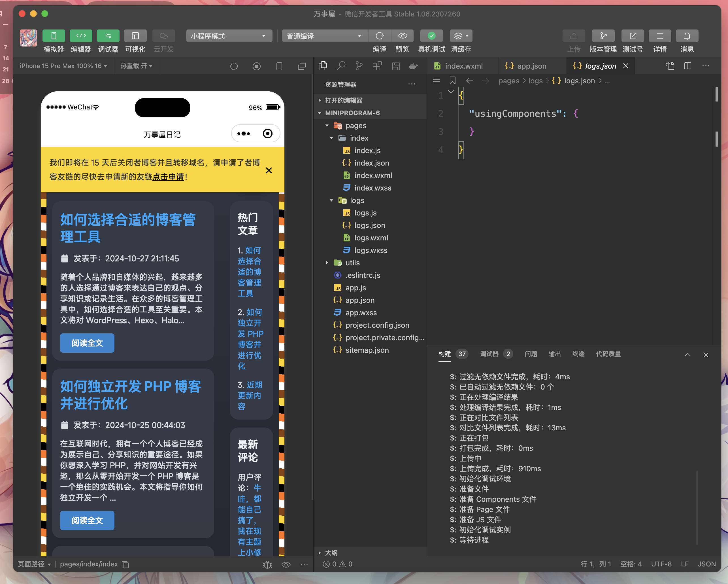The width and height of the screenshot is (728, 584).
Task: Click the 点击申请 link in banner
Action: pos(168,177)
